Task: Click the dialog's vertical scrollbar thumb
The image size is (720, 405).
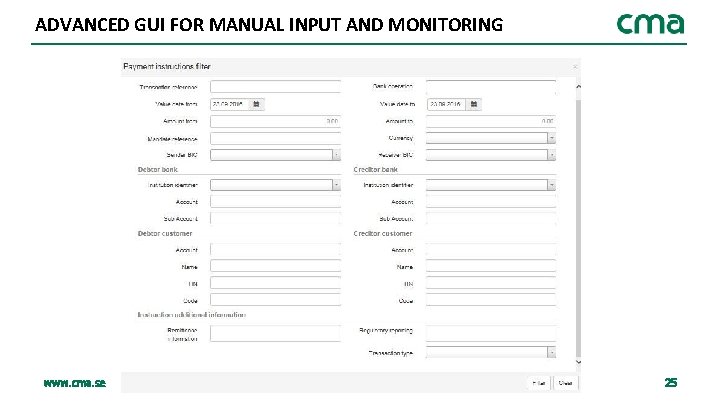Action: [578, 227]
